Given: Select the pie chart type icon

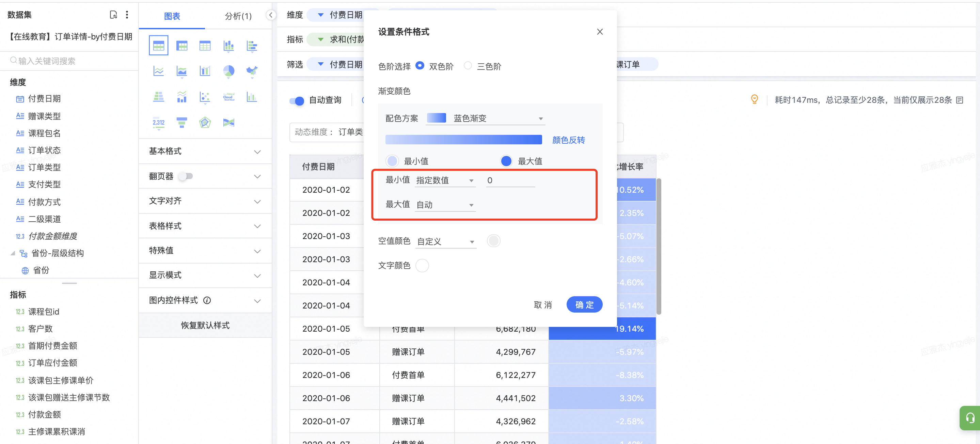Looking at the screenshot, I should pos(228,71).
